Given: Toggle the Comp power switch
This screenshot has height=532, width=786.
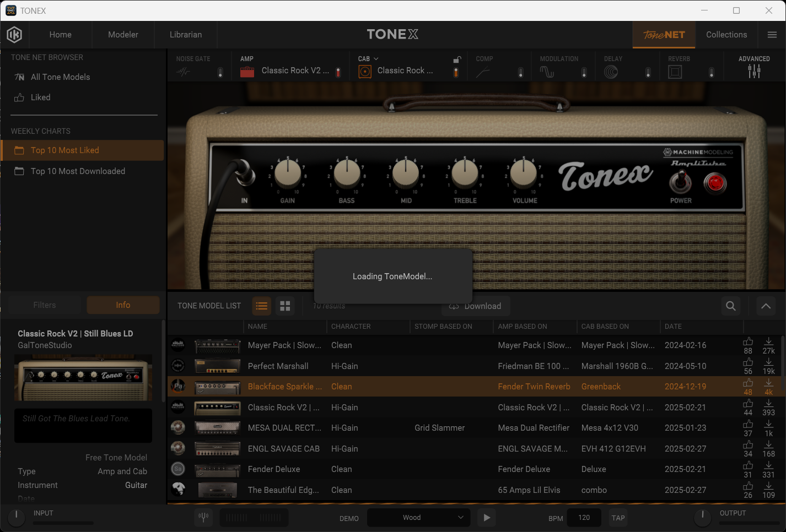Looking at the screenshot, I should point(520,72).
